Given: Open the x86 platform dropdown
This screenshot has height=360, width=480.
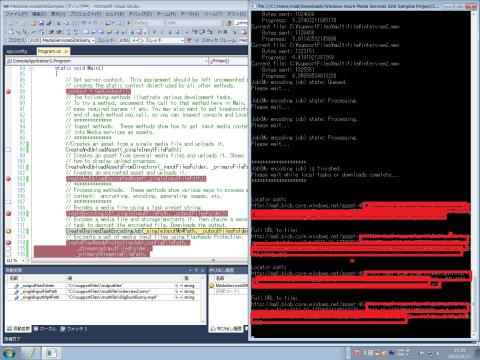Looking at the screenshot, I should click(x=193, y=23).
